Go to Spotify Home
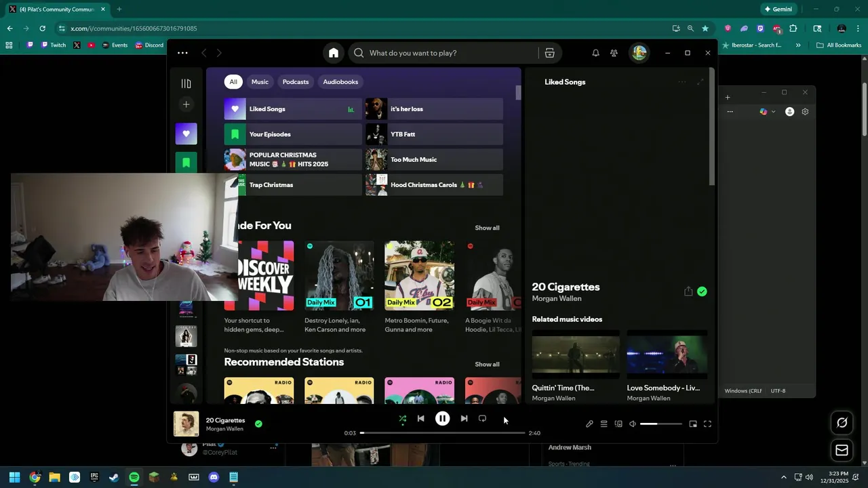 click(334, 53)
